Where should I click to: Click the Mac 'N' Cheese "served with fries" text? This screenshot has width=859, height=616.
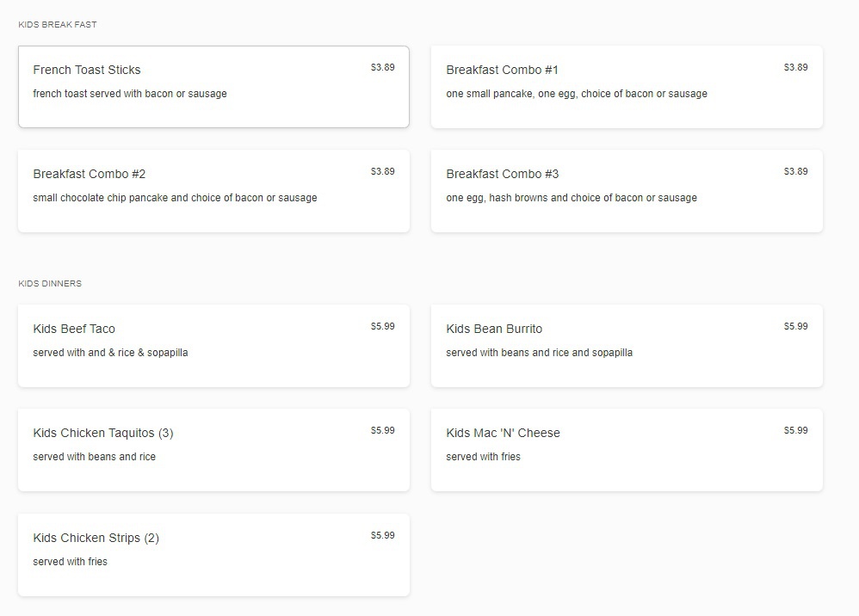483,457
